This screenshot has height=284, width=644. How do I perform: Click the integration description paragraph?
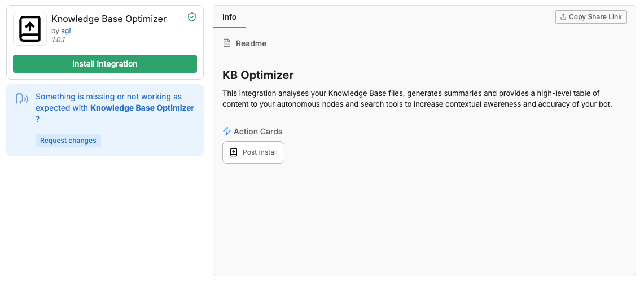point(417,99)
